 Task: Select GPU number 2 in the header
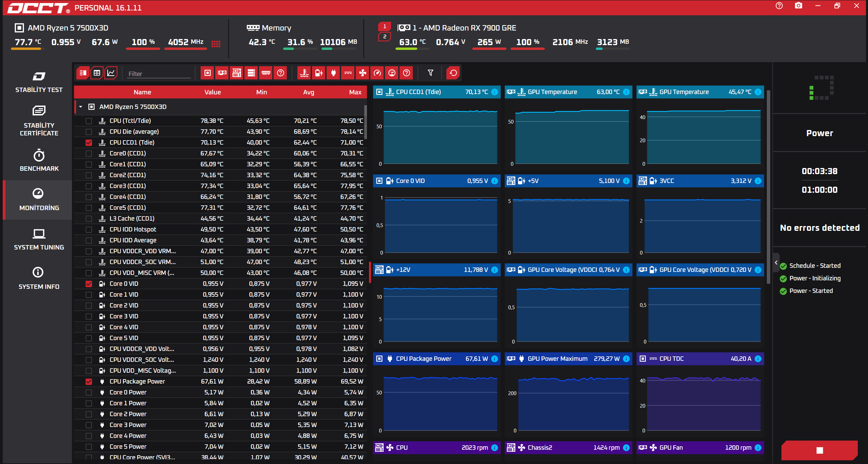(385, 37)
